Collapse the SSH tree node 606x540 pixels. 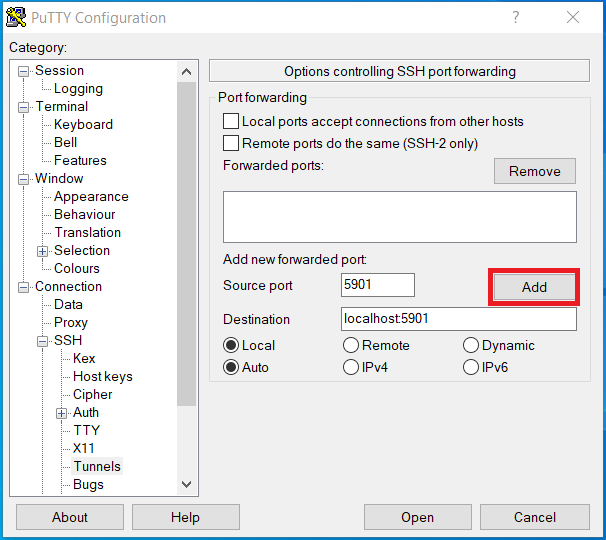43,341
